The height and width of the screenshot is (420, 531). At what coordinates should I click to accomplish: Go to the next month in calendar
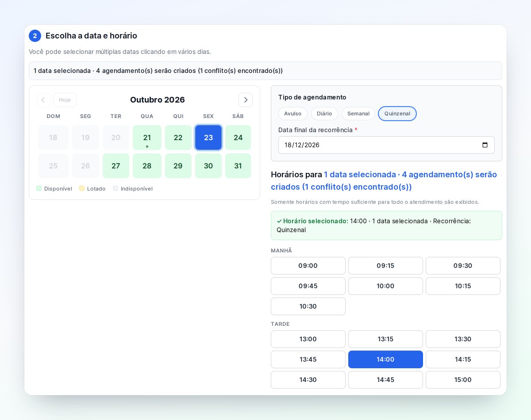pos(246,100)
